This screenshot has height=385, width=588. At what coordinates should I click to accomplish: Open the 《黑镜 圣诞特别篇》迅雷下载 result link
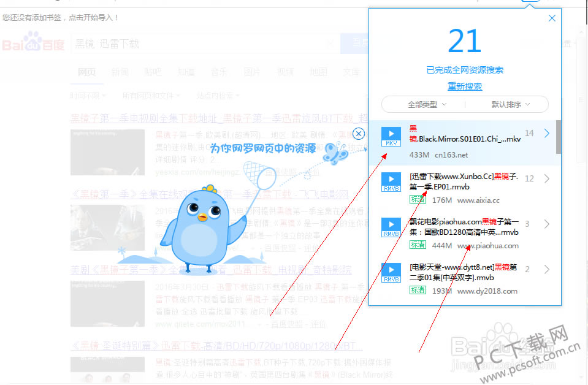tap(216, 345)
